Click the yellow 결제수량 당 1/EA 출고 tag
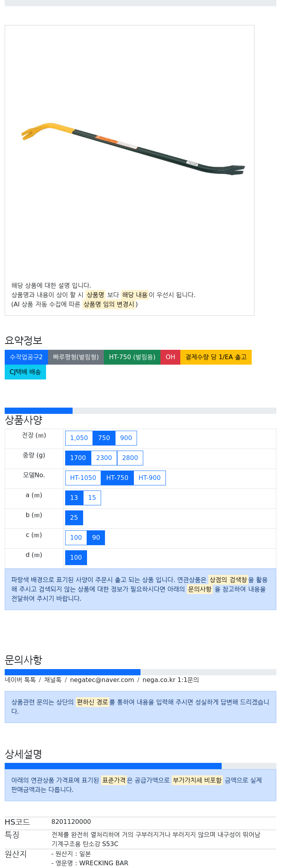The height and width of the screenshot is (868, 281). pos(216,357)
